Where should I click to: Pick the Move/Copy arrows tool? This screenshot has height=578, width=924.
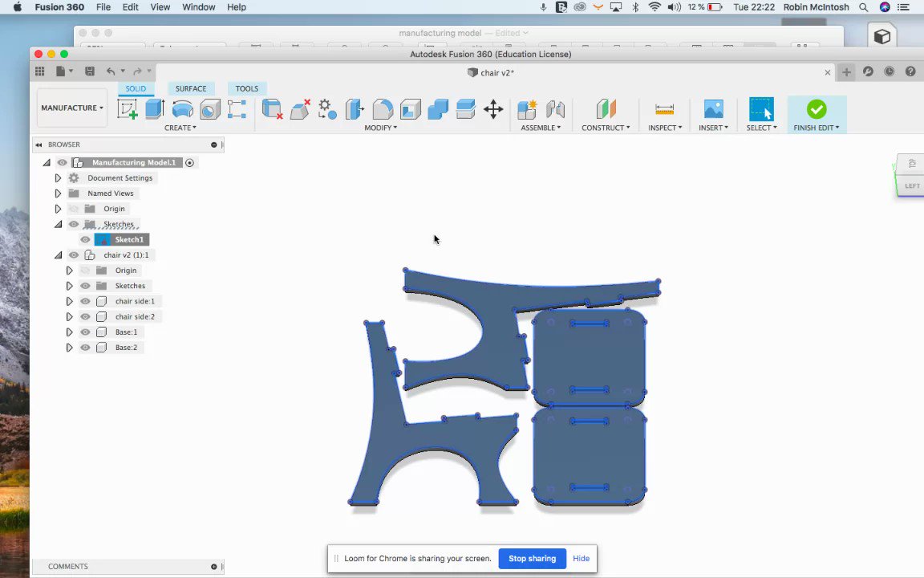[x=493, y=109]
